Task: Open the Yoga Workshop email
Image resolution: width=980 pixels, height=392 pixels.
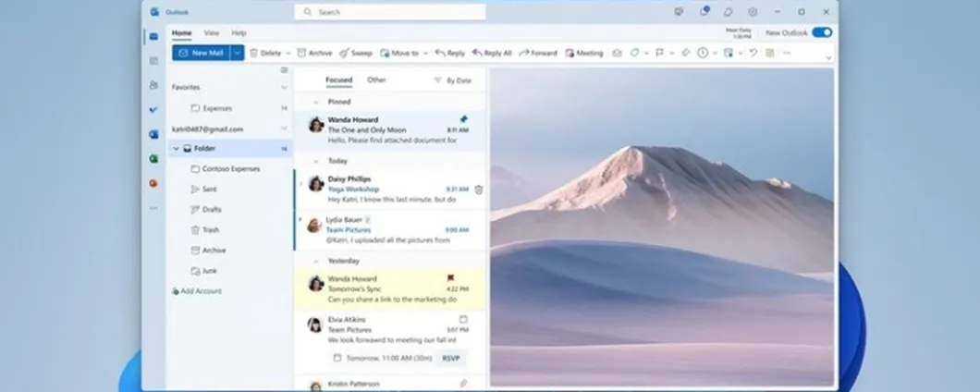Action: tap(389, 189)
